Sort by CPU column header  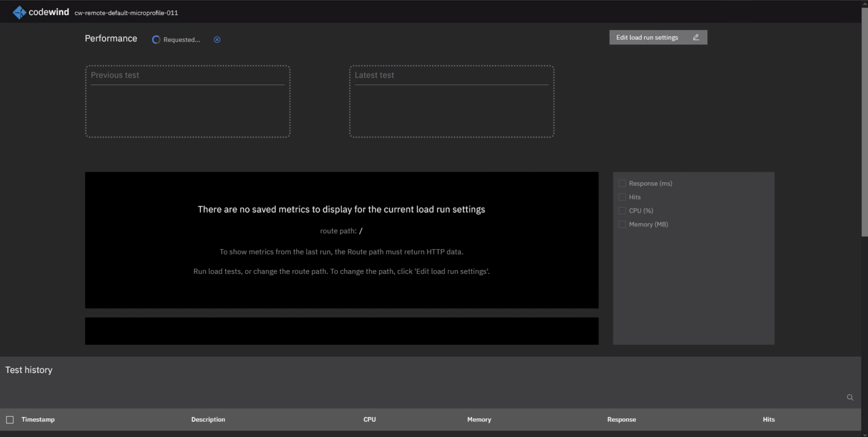pyautogui.click(x=369, y=419)
